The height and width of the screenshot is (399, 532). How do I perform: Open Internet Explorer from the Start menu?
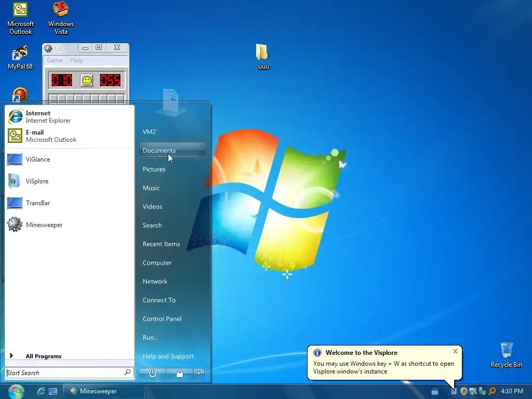coord(70,117)
